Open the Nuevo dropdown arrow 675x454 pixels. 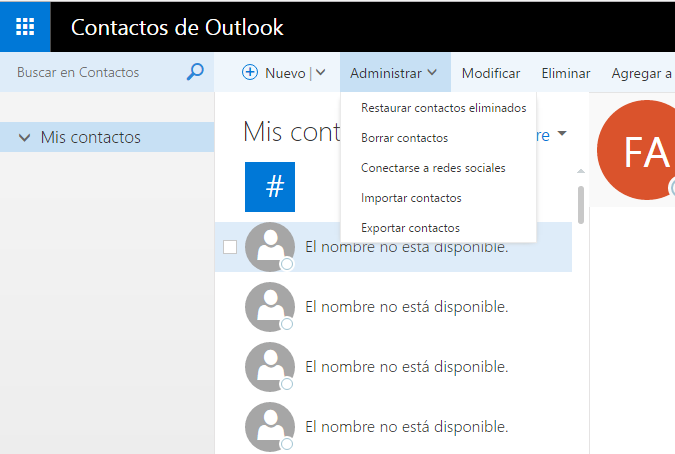coord(320,73)
